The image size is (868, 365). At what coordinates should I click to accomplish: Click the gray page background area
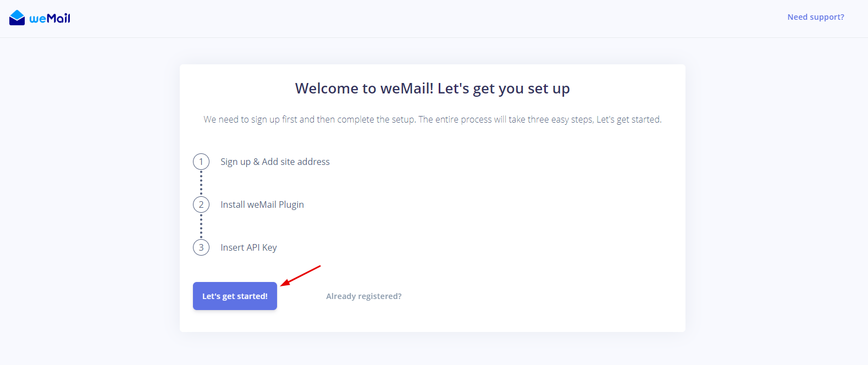click(82, 220)
